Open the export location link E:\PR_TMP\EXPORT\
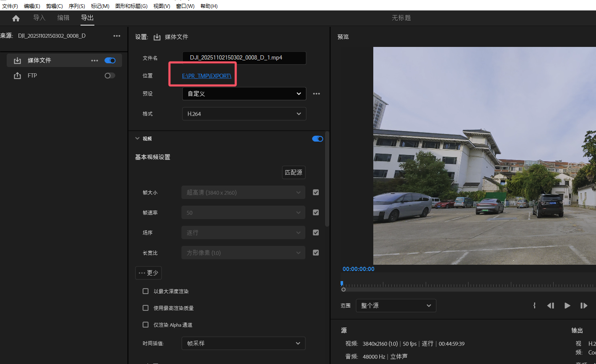The width and height of the screenshot is (596, 364). (x=206, y=76)
